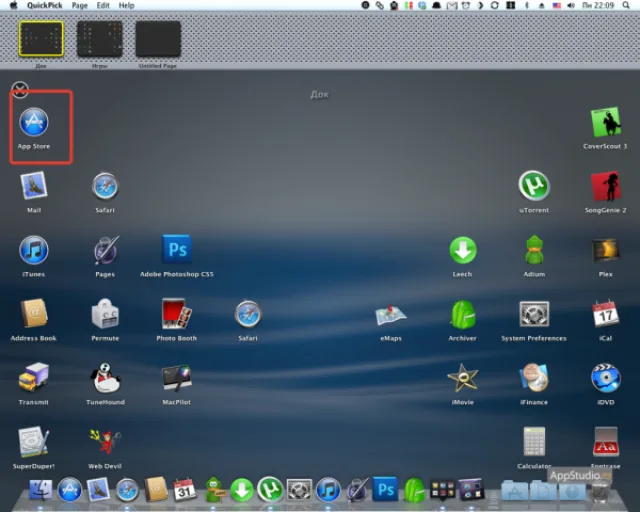
Task: Open Calculator from the grid
Action: point(534,442)
